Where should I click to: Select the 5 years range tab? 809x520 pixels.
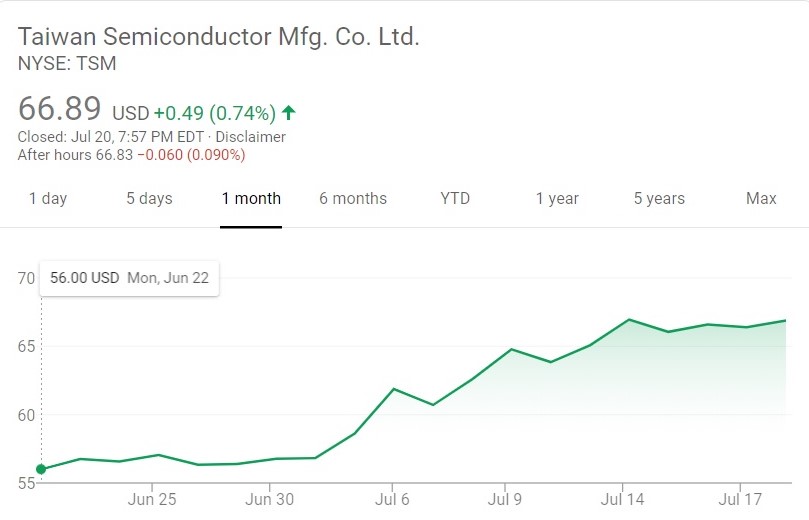(x=659, y=198)
